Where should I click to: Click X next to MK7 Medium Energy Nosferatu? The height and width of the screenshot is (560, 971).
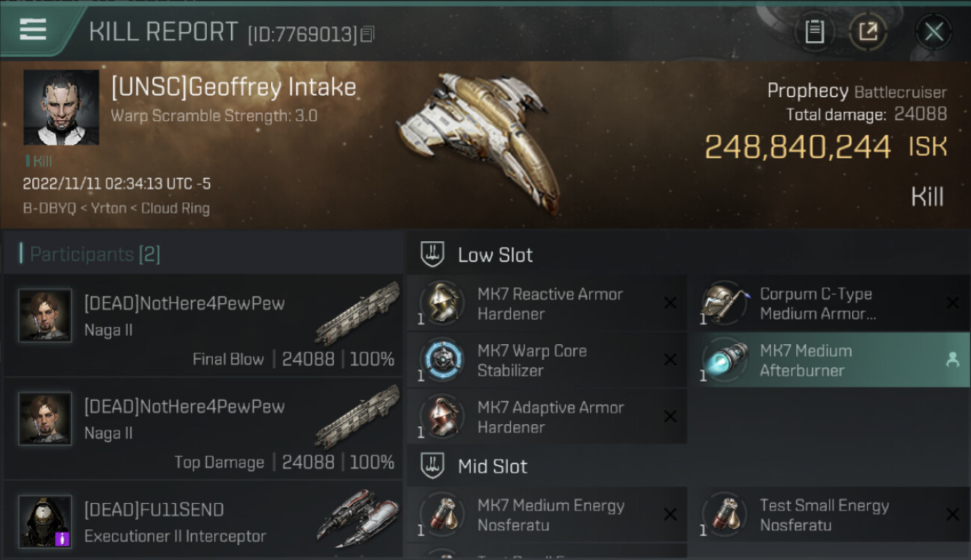tap(670, 514)
